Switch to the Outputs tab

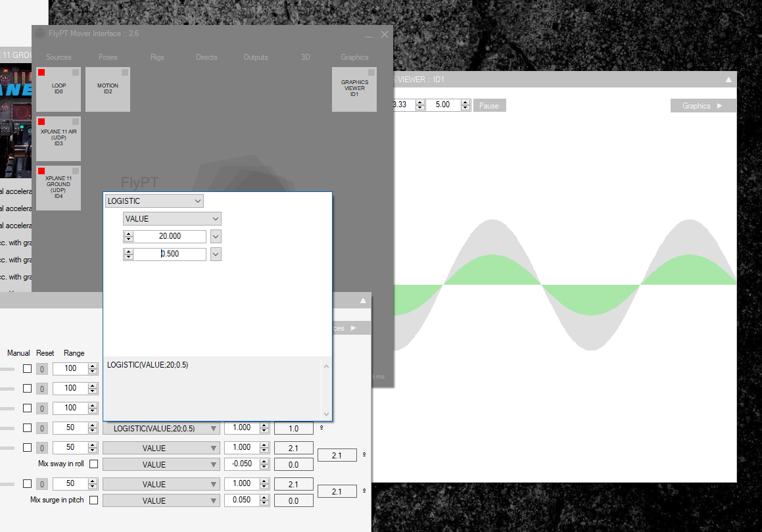pos(256,57)
